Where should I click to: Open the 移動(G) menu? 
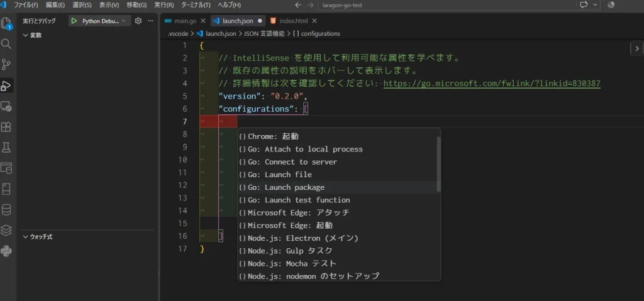pos(136,5)
